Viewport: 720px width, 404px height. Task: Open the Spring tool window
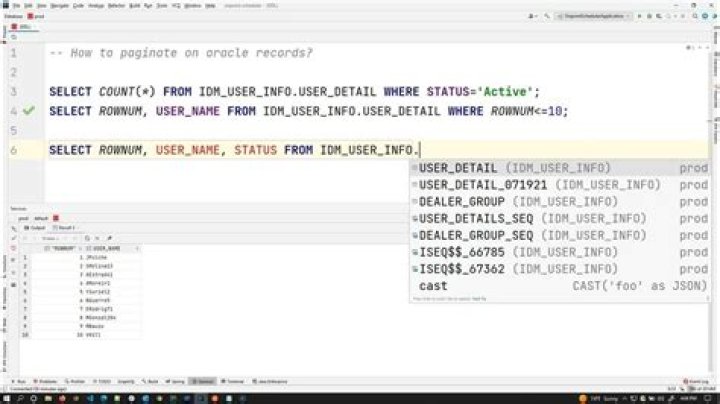pos(178,381)
